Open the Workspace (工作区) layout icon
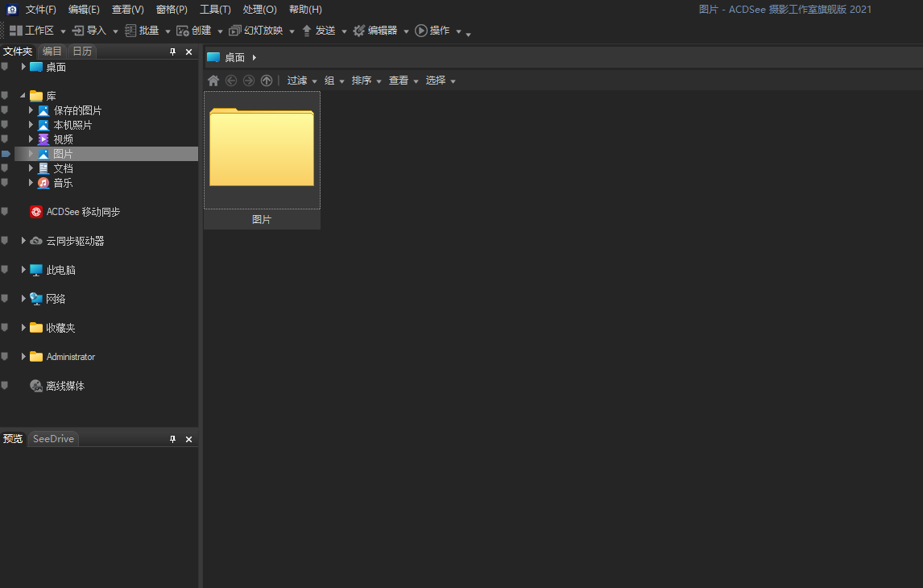Image resolution: width=923 pixels, height=588 pixels. pos(16,31)
